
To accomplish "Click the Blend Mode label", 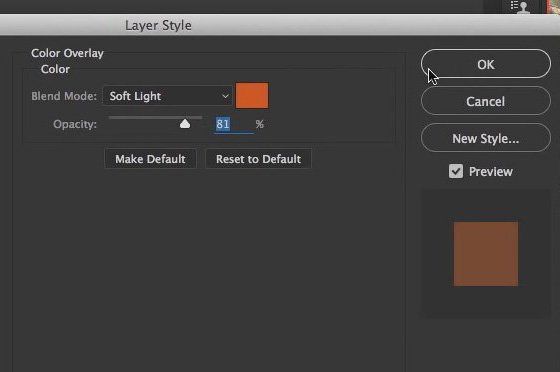I will tap(64, 96).
